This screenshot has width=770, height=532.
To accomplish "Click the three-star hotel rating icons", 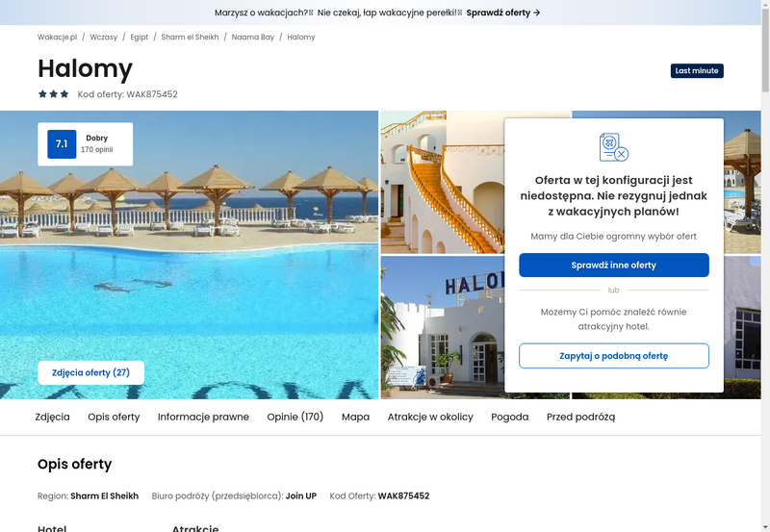I will [54, 94].
